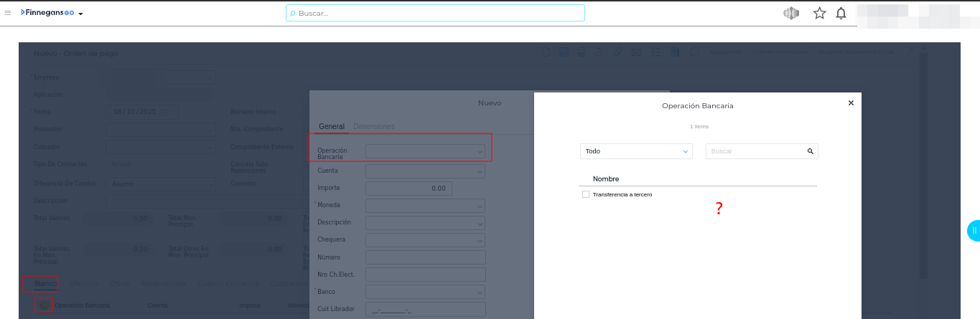Click the print icon in the form toolbar
This screenshot has height=319, width=980.
point(581,52)
